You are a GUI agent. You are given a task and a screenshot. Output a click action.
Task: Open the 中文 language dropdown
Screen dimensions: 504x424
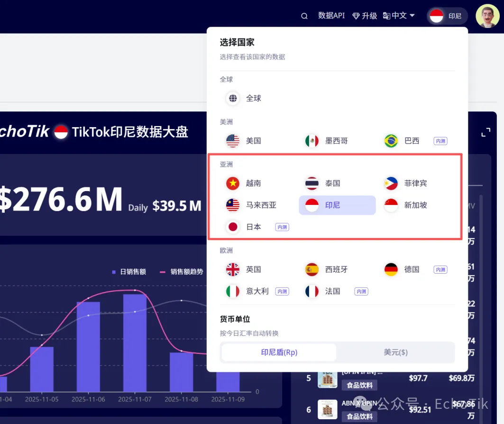(x=399, y=16)
